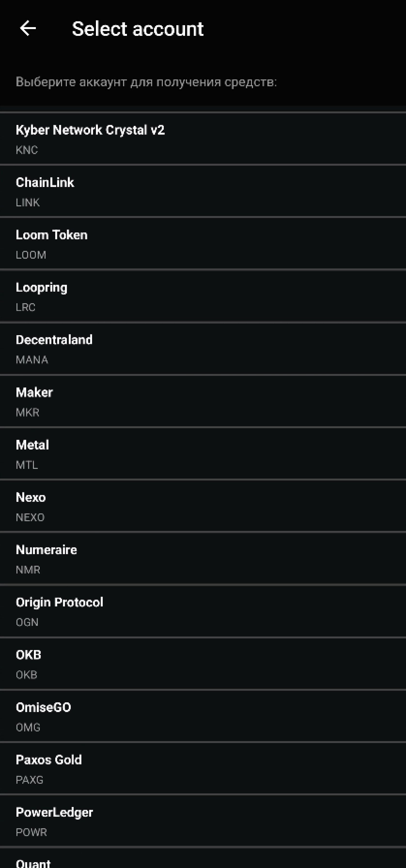The width and height of the screenshot is (406, 868).
Task: Click the Select account title
Action: (x=138, y=29)
